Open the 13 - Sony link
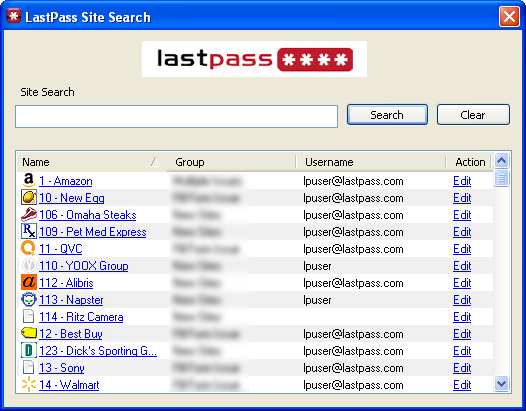The height and width of the screenshot is (411, 526). 62,368
